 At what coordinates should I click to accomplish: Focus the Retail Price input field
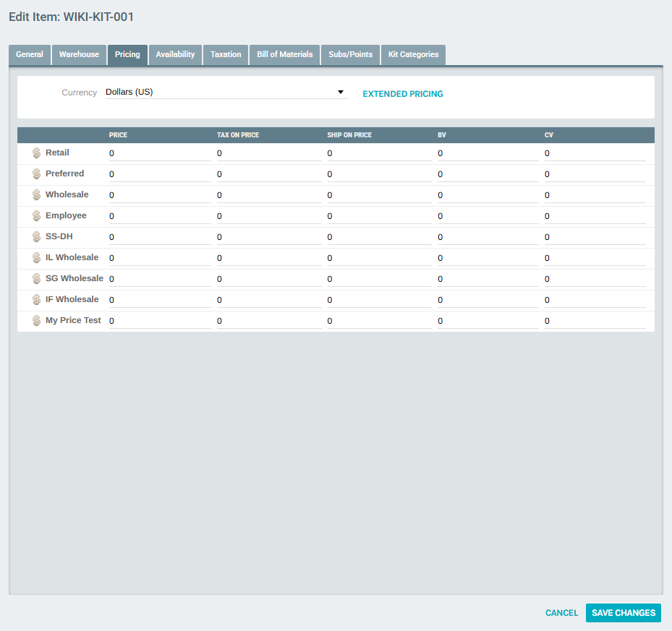coord(159,153)
